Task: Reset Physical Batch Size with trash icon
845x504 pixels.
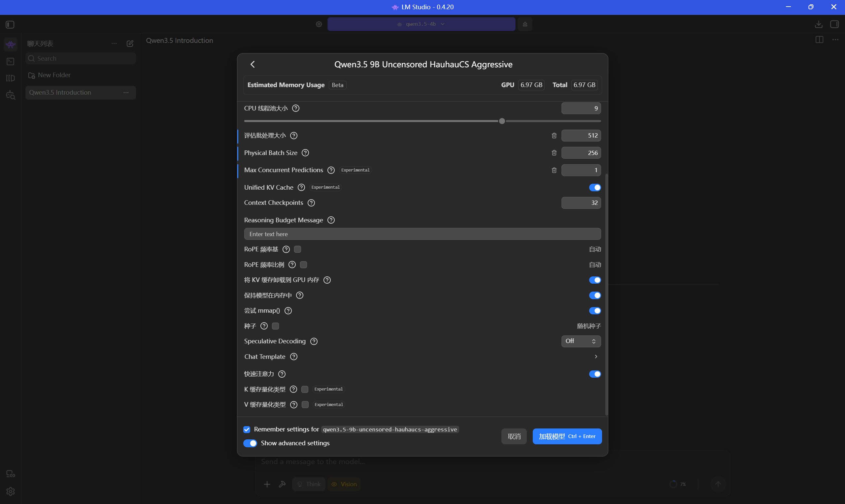Action: [554, 153]
